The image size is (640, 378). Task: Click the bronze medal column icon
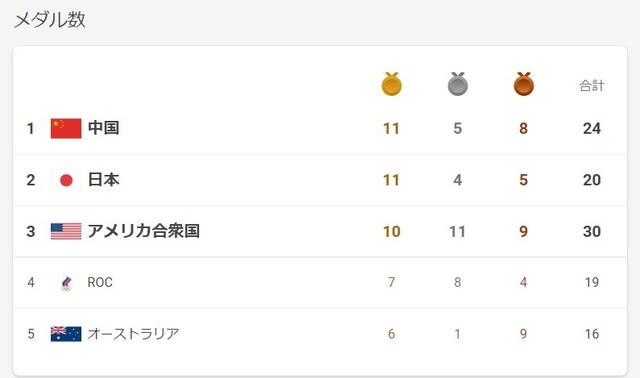tap(524, 84)
